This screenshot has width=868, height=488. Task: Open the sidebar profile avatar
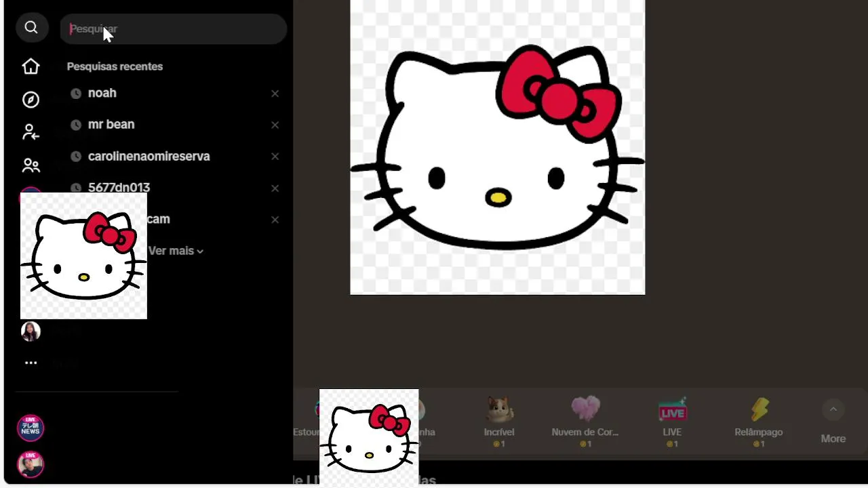pos(31,331)
